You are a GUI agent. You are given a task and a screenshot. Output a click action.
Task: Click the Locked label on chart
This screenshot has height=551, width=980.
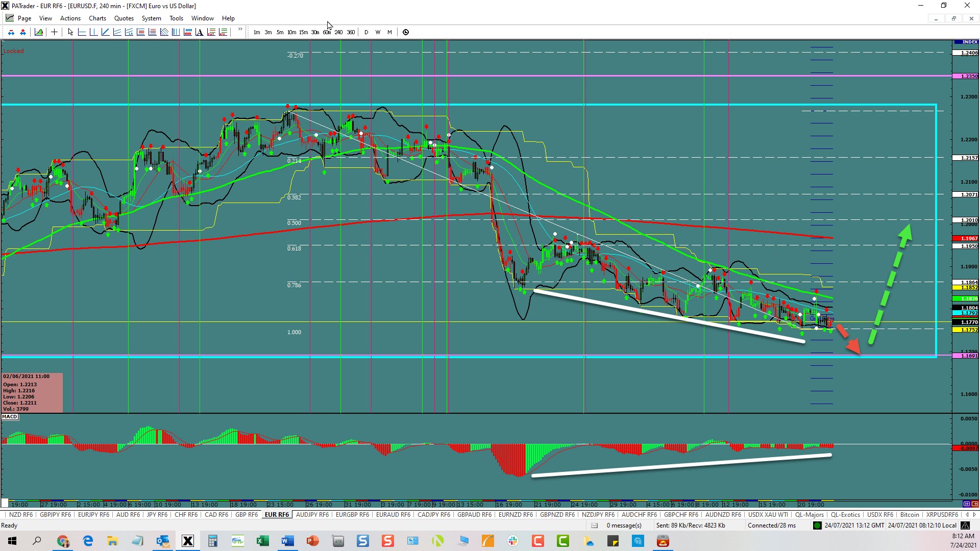tap(14, 51)
